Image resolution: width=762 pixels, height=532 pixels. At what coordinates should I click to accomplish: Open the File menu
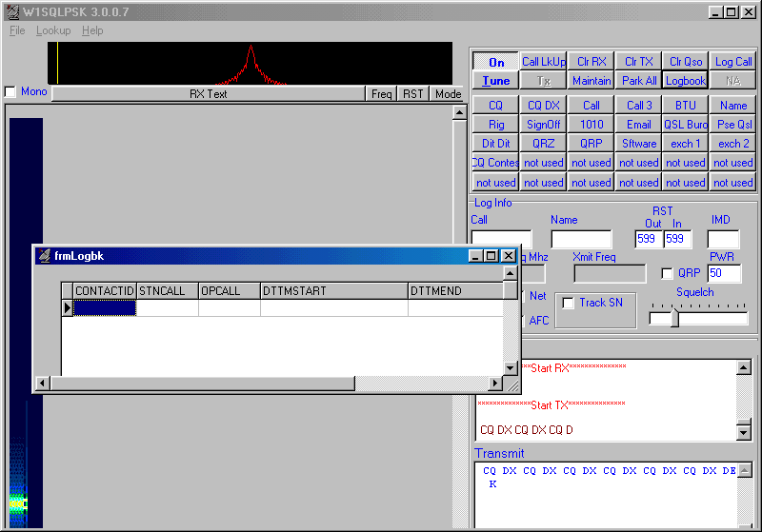click(17, 30)
